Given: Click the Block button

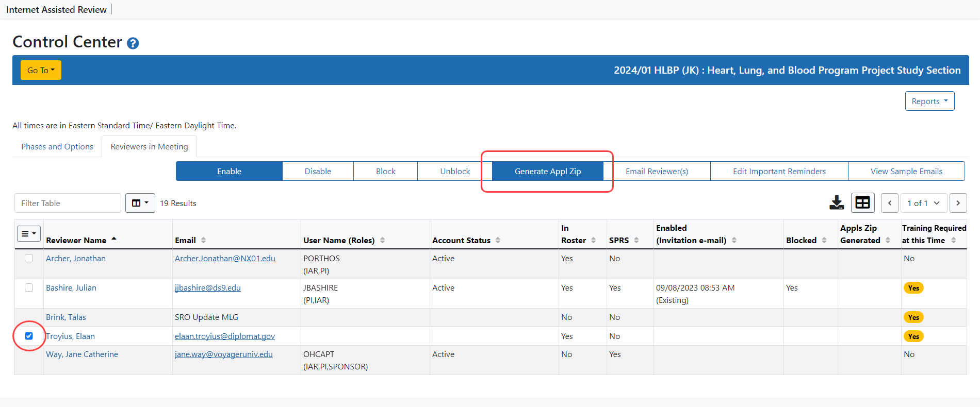Looking at the screenshot, I should (x=385, y=171).
